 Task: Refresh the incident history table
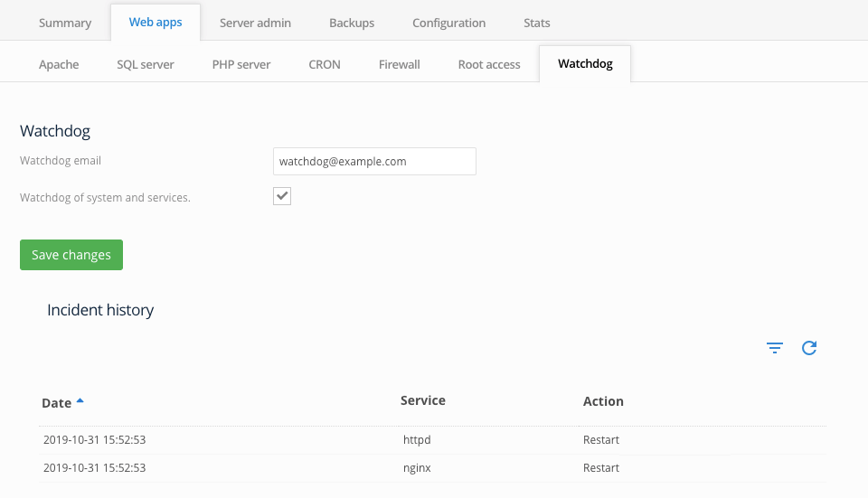(x=809, y=347)
